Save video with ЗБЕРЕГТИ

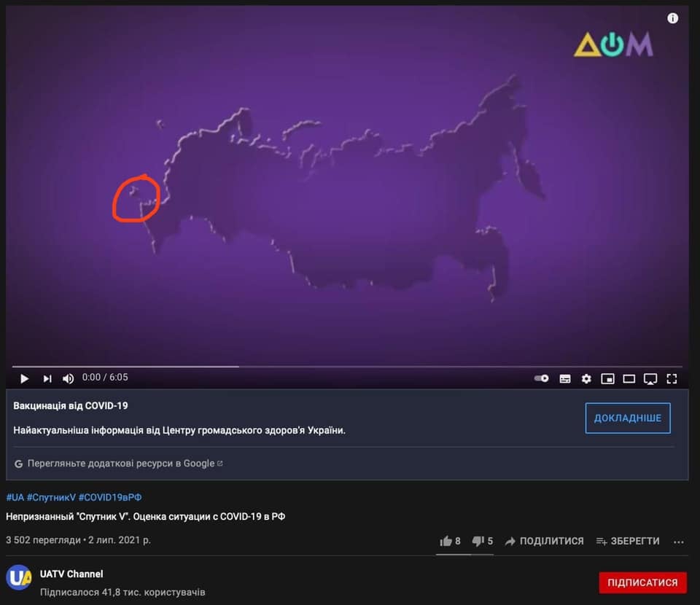click(x=628, y=541)
